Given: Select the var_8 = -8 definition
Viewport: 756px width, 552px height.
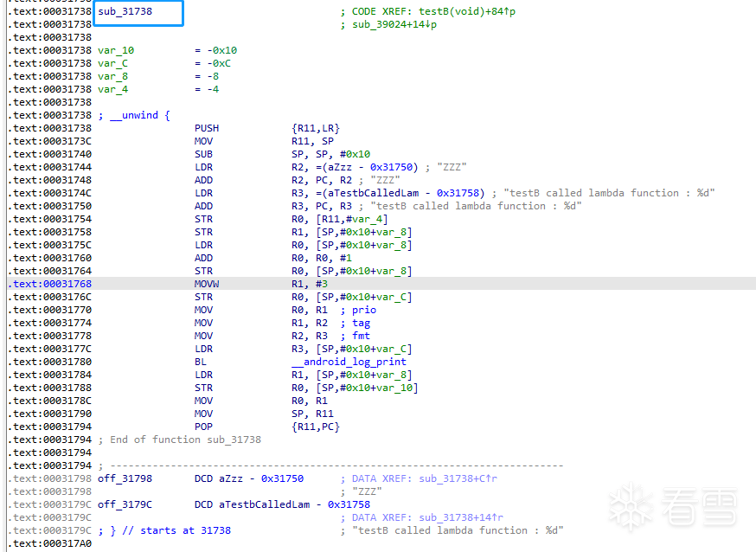Looking at the screenshot, I should pos(158,76).
